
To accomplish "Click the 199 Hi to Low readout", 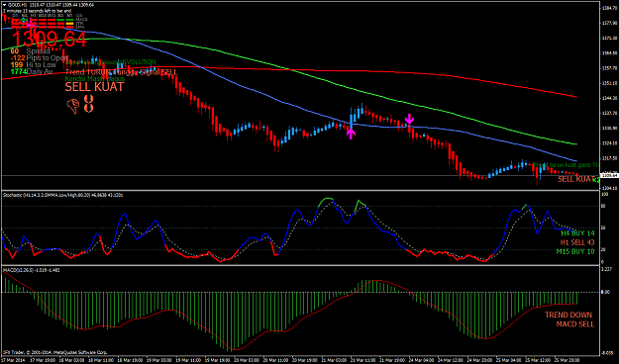I will pyautogui.click(x=33, y=64).
